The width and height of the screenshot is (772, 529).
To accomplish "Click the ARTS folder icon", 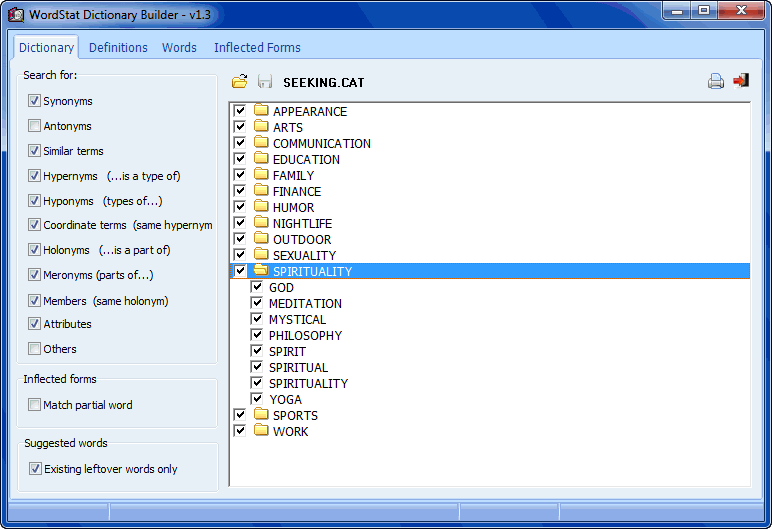I will [261, 126].
